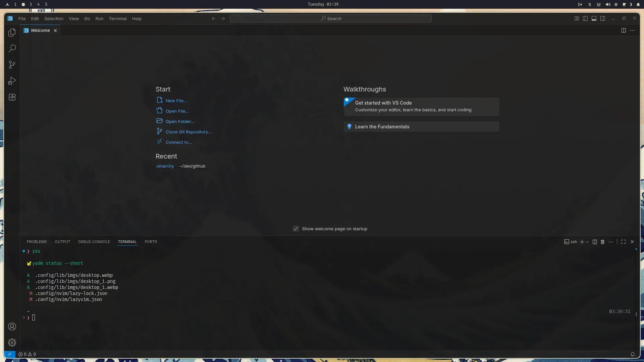Open Get started with VS Code walkthrough
This screenshot has height=362, width=644.
tap(421, 107)
